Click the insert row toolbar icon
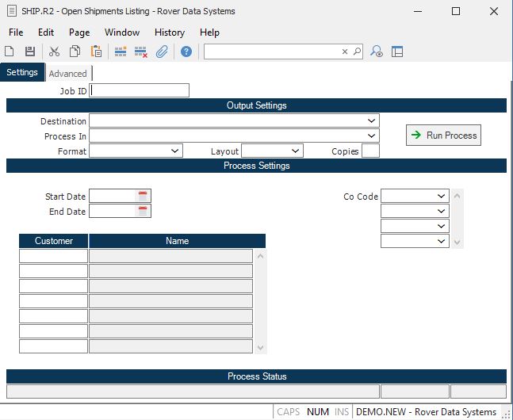The image size is (513, 420). (121, 52)
